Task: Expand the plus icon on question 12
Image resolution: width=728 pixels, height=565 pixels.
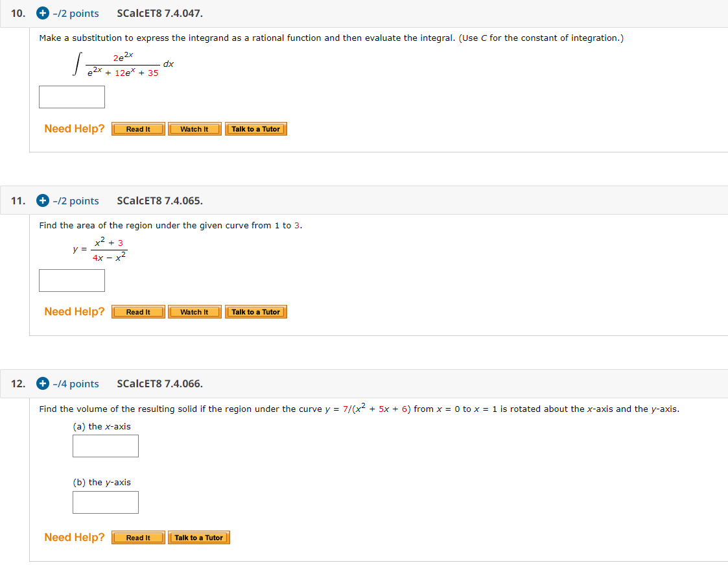Action: pyautogui.click(x=41, y=383)
